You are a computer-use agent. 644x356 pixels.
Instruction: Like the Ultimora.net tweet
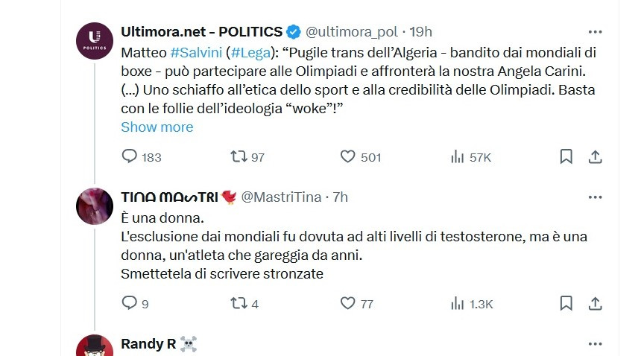(347, 157)
